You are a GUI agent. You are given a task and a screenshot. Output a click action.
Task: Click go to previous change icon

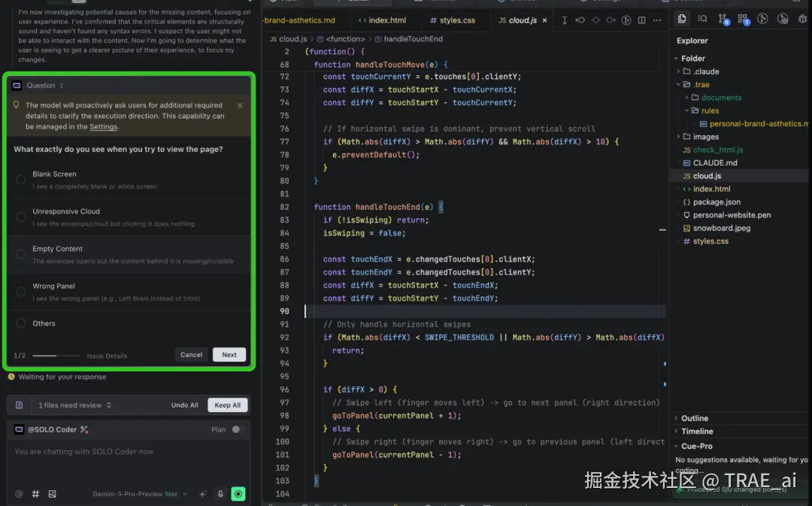click(580, 20)
